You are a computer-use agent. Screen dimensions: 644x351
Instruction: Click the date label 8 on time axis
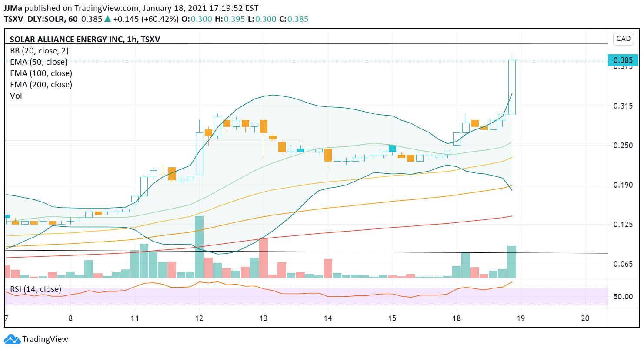click(x=70, y=318)
